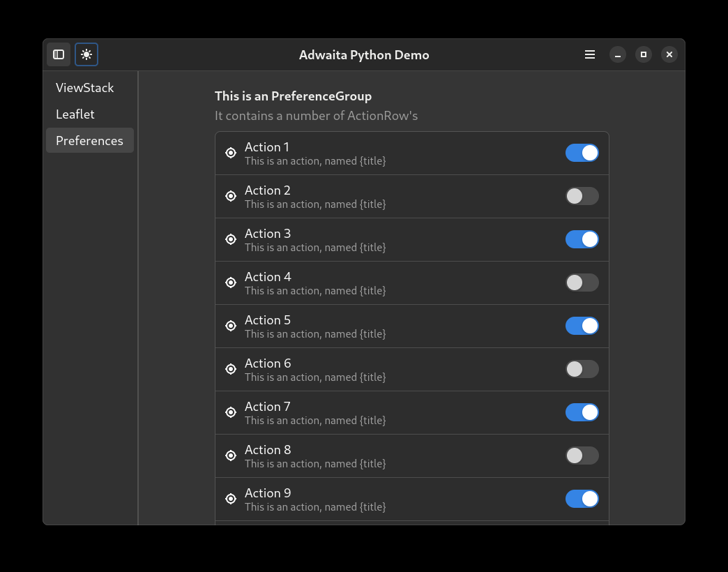Viewport: 728px width, 572px height.
Task: Click the target icon beside Action 3
Action: pos(231,239)
